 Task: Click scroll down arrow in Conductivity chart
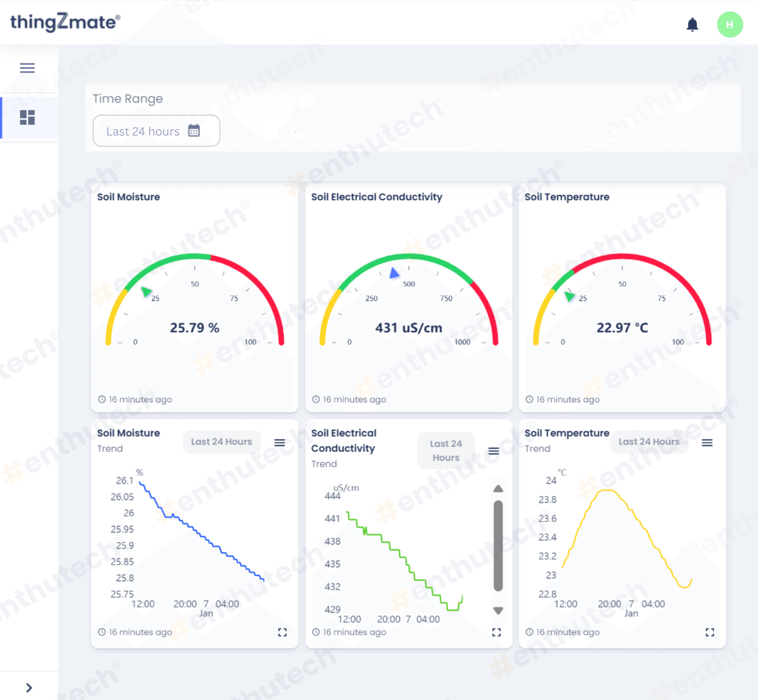[x=498, y=610]
